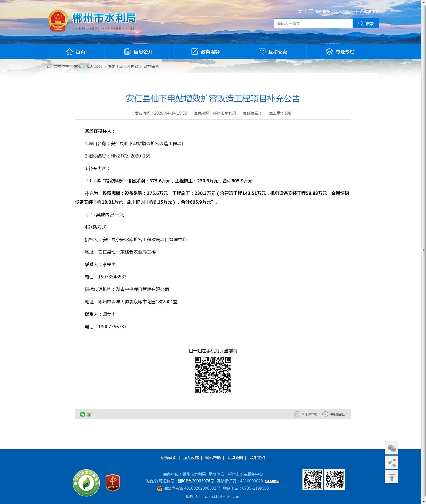This screenshot has height=504, width=426.
Task: Click the home icon beside 首页 in the navigation bar
Action: (70, 52)
